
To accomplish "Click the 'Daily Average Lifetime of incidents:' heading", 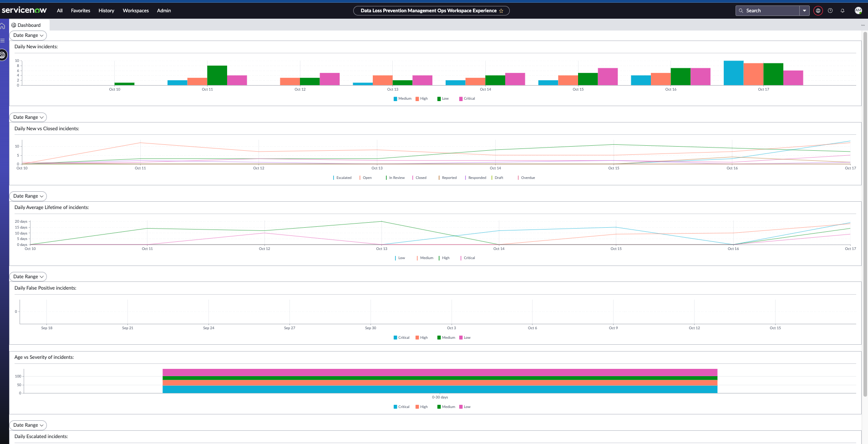I will tap(51, 207).
